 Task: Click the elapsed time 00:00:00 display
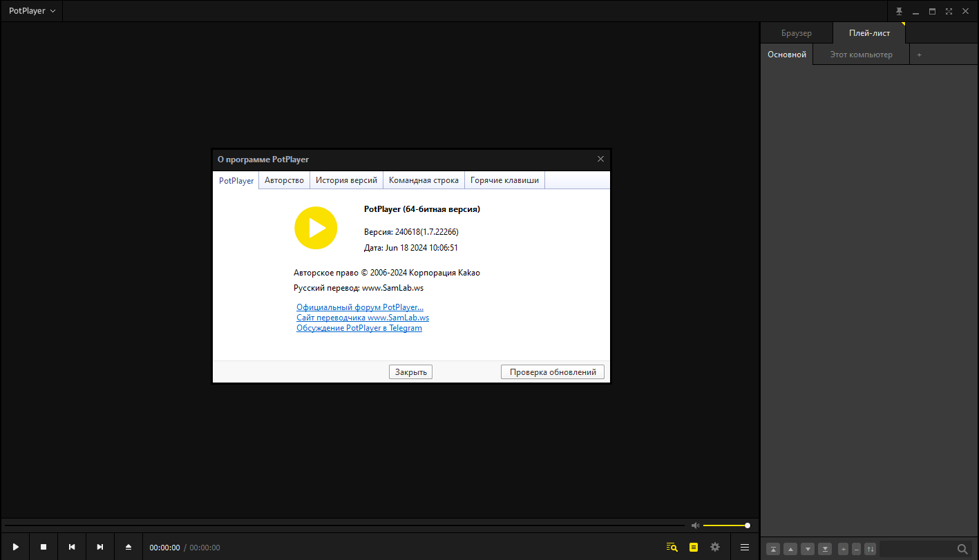(164, 548)
